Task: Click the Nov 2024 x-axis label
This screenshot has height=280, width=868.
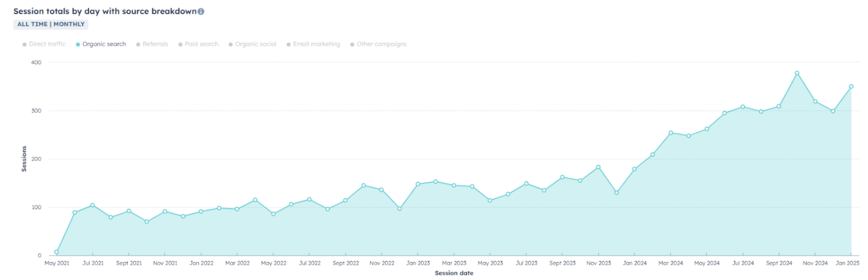Action: tap(815, 263)
